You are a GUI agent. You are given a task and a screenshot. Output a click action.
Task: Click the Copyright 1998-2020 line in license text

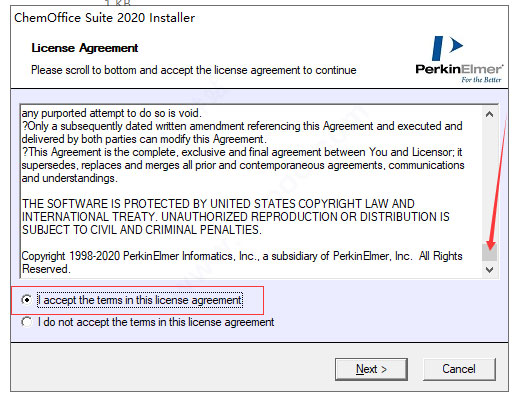242,256
